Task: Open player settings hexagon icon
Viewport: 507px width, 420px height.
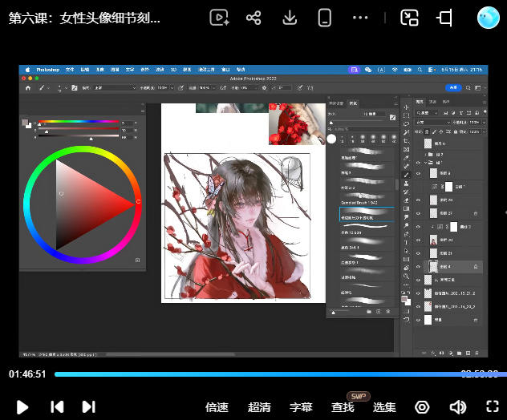Action: tap(422, 407)
